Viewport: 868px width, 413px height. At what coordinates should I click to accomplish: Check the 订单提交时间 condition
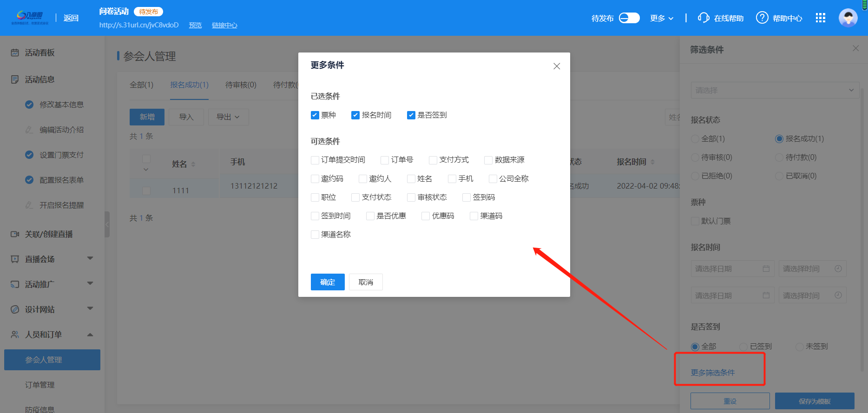[x=315, y=160]
